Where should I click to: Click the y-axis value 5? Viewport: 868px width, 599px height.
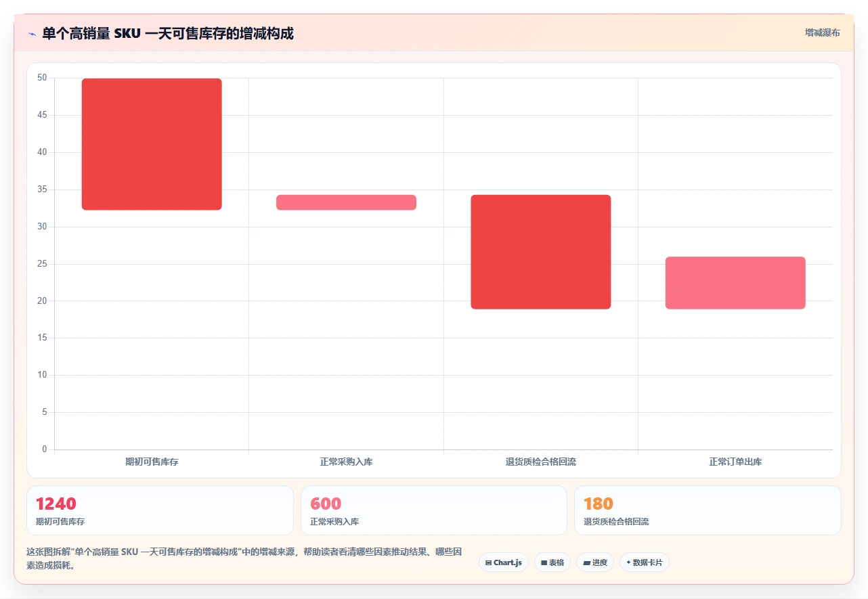coord(45,412)
